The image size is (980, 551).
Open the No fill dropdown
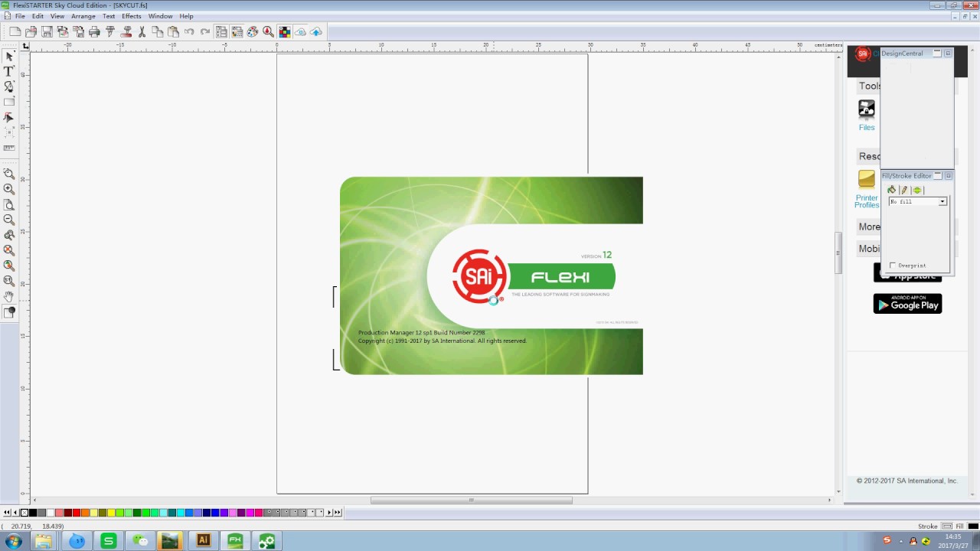(942, 201)
